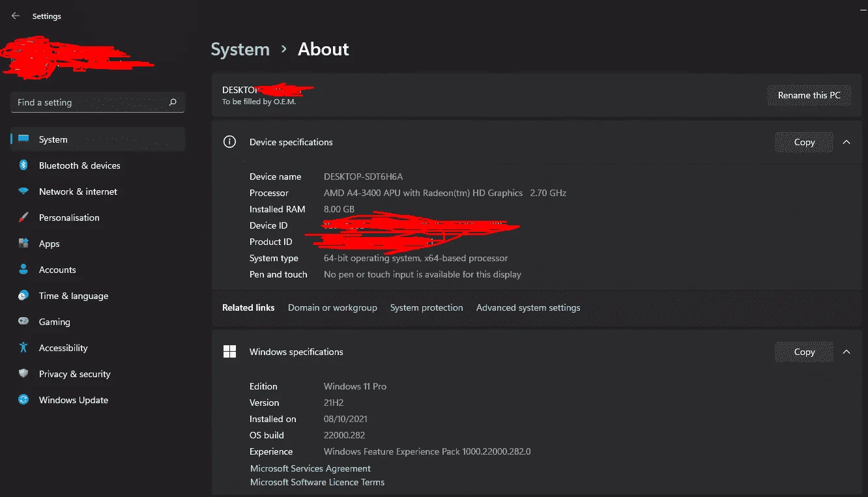Click the Windows Feature Experience Pack text
Image resolution: width=868 pixels, height=497 pixels.
(x=427, y=451)
